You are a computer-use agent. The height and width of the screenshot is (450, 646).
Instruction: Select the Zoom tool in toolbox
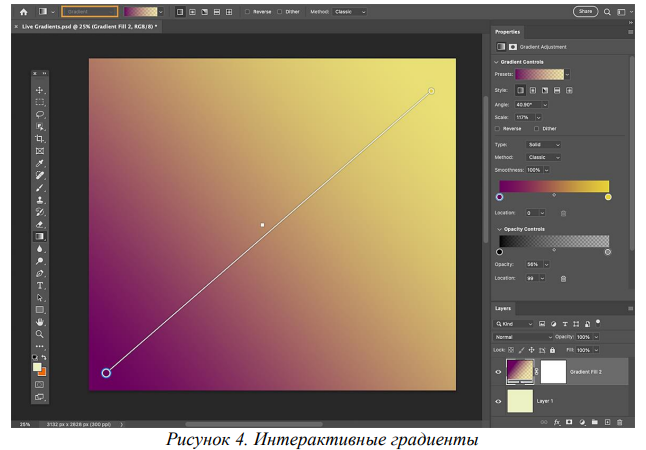coord(40,334)
